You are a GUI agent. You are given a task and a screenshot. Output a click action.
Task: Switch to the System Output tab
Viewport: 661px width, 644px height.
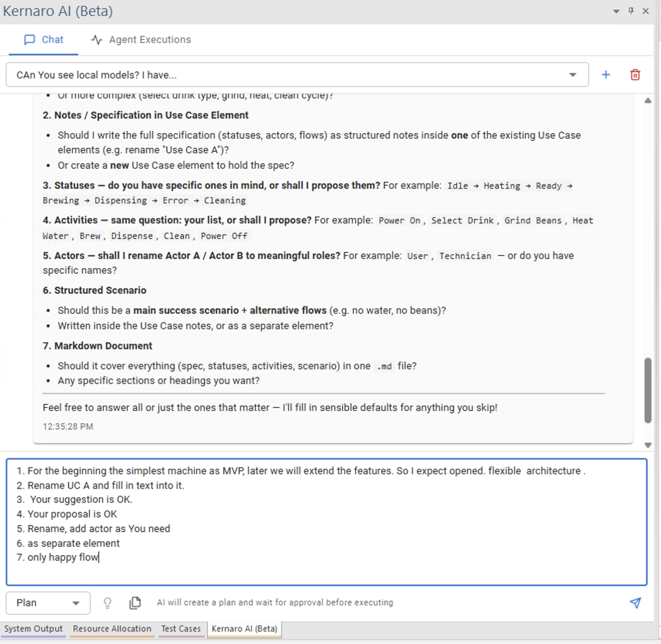coord(33,629)
